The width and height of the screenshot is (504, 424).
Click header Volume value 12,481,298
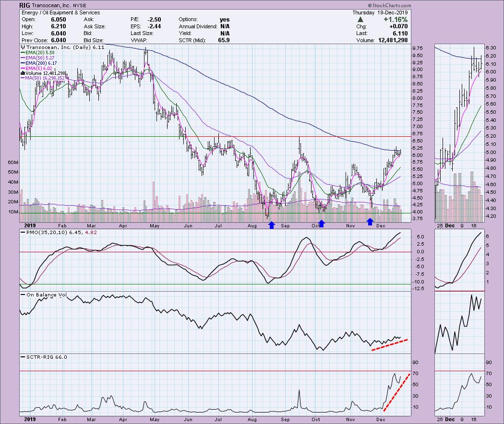coord(393,40)
